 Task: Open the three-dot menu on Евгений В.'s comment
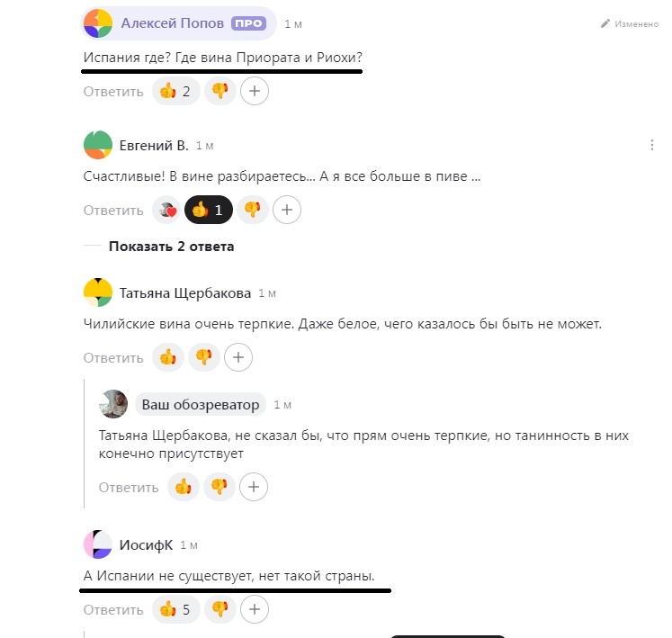(x=652, y=145)
